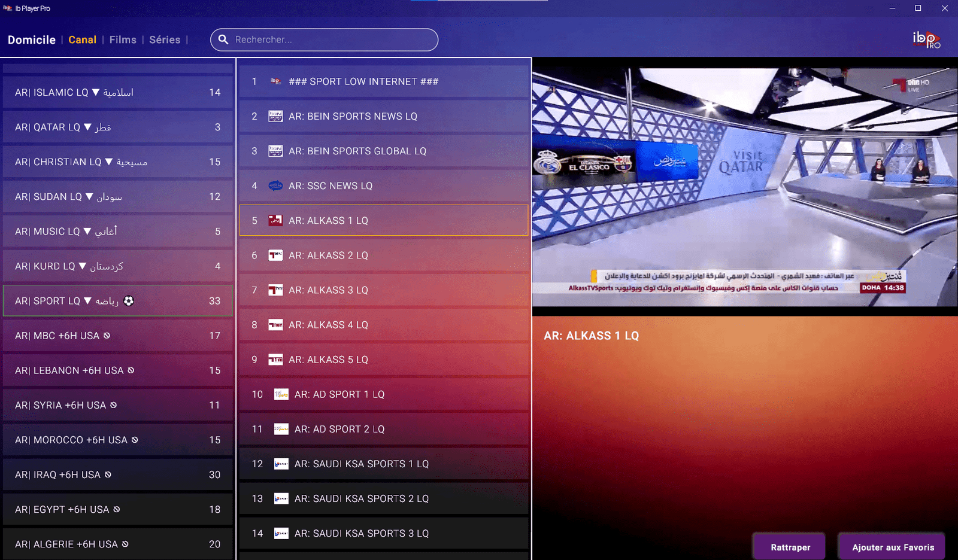Screen dimensions: 958x560
Task: Click the Alkass 4 LQ channel logo
Action: pyautogui.click(x=275, y=324)
